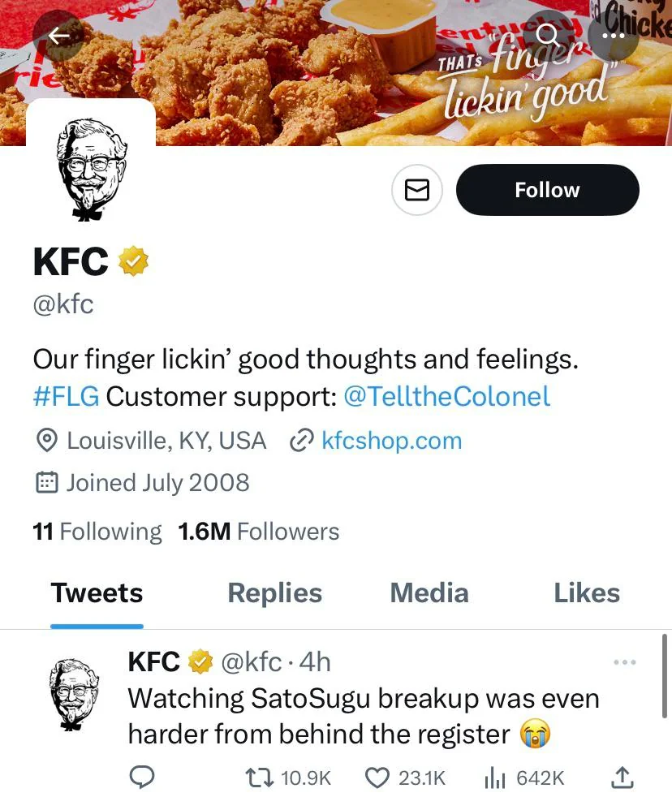
Task: Switch to the Replies tab
Action: [274, 593]
